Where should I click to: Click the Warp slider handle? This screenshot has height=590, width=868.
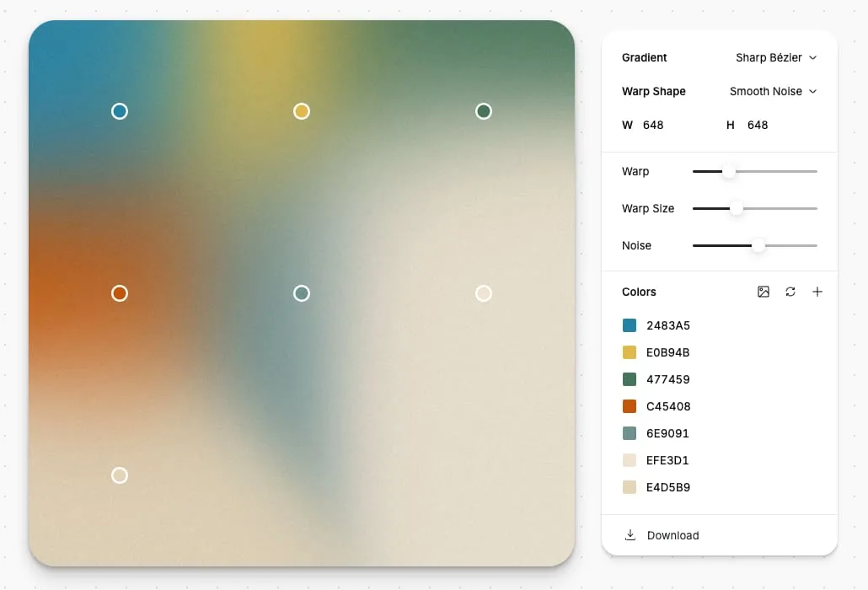click(x=730, y=171)
